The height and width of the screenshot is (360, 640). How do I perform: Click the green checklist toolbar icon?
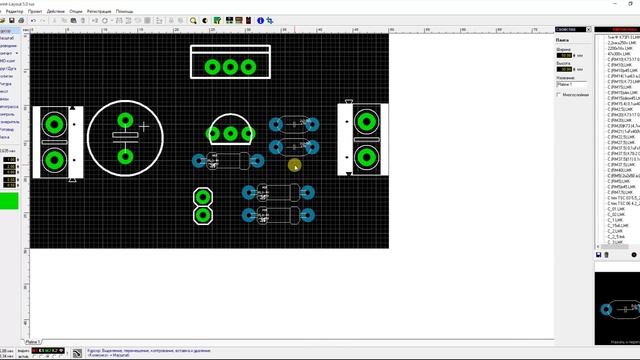coord(217,20)
